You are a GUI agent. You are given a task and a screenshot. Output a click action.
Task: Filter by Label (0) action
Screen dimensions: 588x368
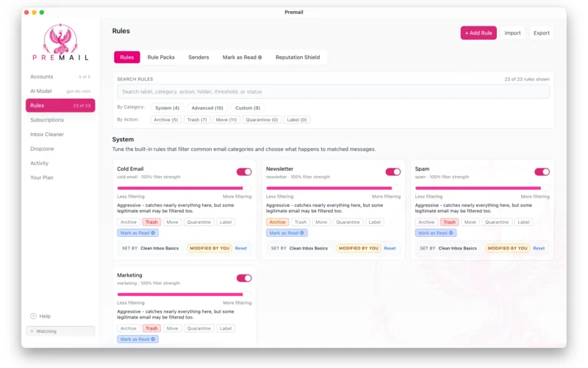pos(297,120)
